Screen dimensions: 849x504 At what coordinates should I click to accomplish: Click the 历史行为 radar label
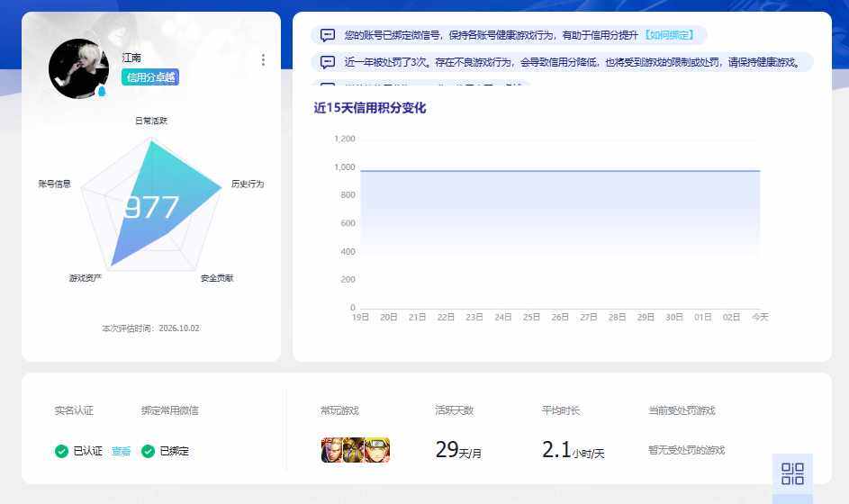[x=248, y=184]
